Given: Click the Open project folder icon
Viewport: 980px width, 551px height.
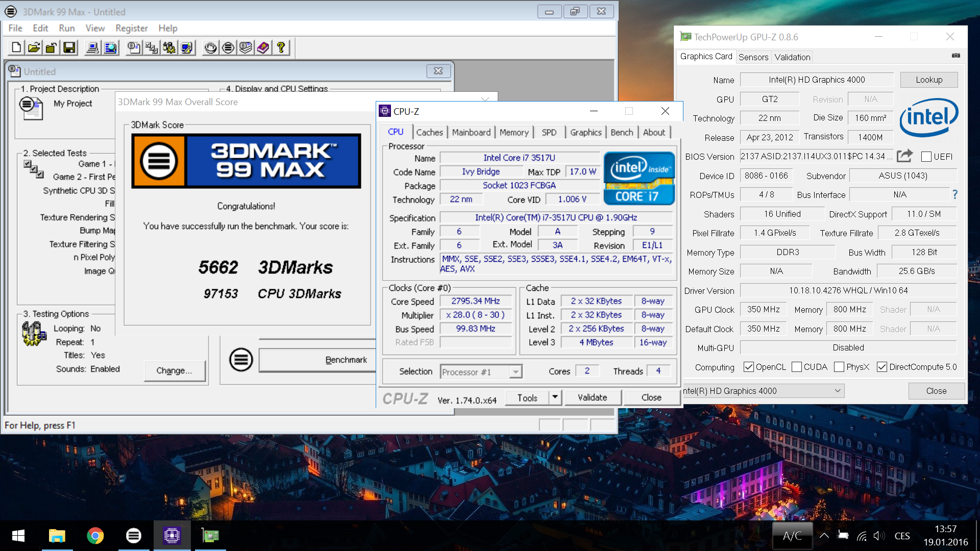Looking at the screenshot, I should point(34,48).
